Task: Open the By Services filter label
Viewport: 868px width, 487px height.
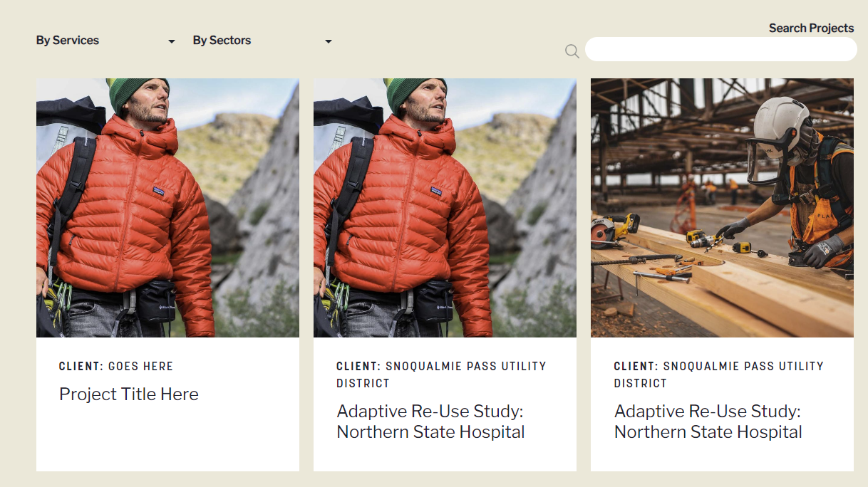Action: (68, 41)
